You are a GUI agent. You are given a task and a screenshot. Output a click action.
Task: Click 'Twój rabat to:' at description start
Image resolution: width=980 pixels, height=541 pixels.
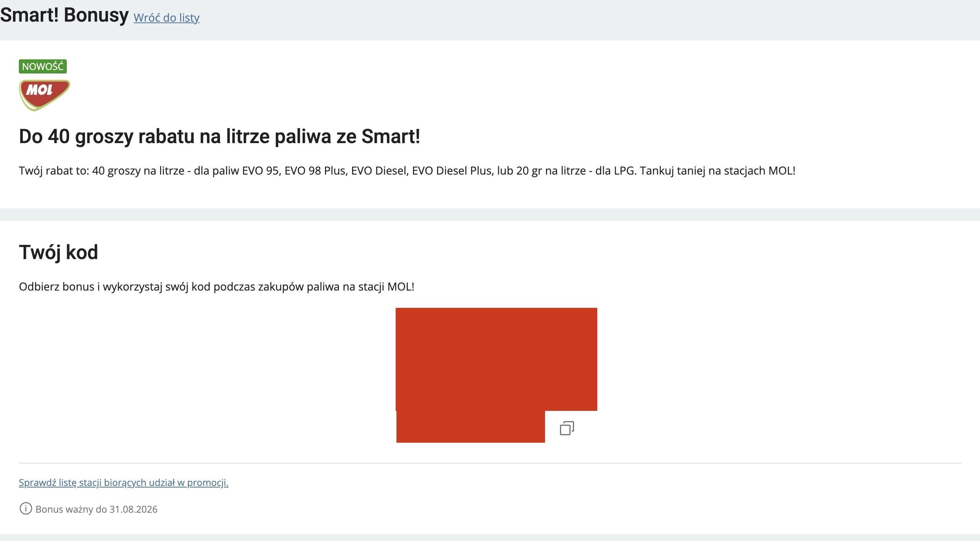click(54, 171)
